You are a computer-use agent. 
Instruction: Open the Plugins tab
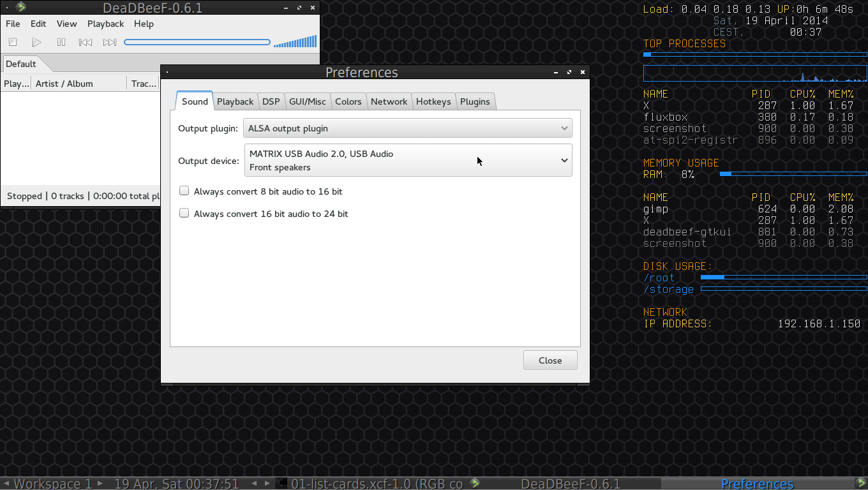(475, 101)
